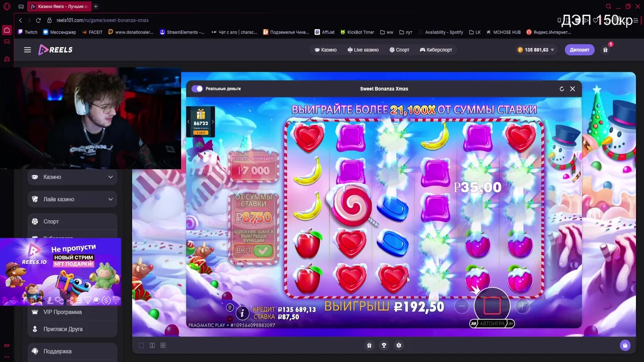Viewport: 644px width, 362px height.
Task: Open the hamburger menu beside Reels logo
Action: coord(28,50)
